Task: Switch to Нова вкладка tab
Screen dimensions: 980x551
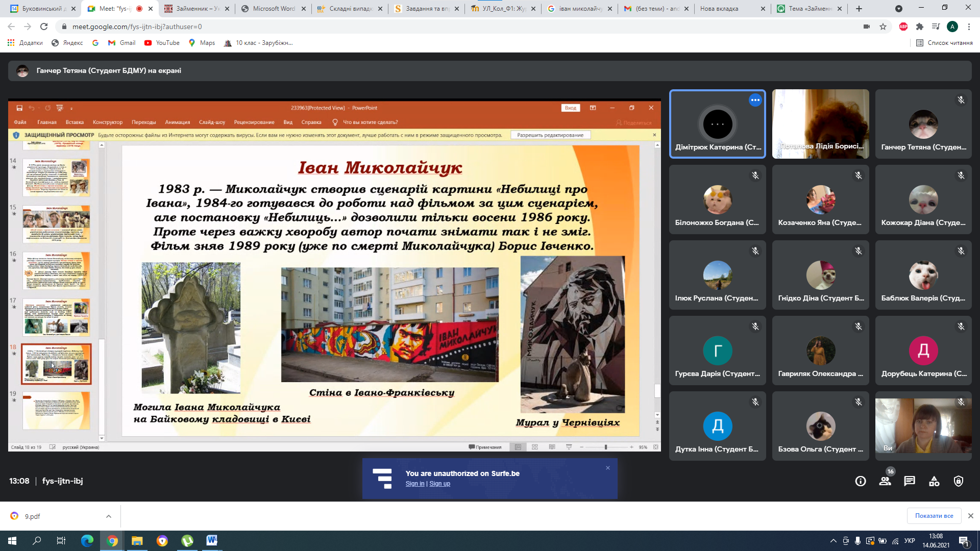Action: [732, 9]
